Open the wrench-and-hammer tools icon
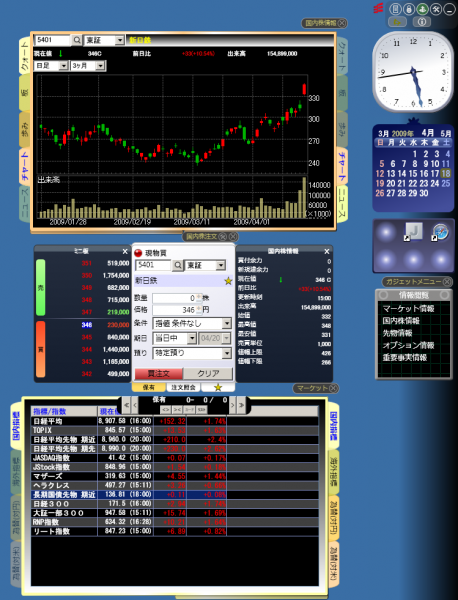The image size is (458, 600). coord(436,9)
